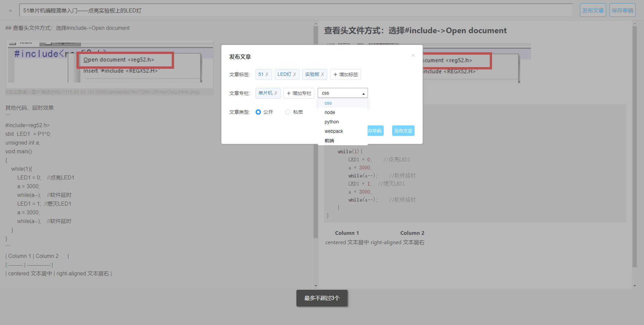644x325 pixels.
Task: Choose python option in dropdown list
Action: [x=343, y=122]
